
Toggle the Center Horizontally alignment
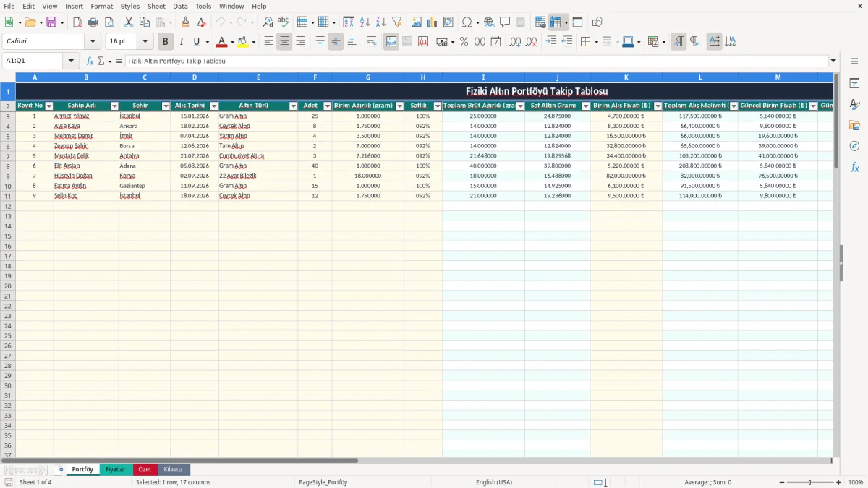285,42
